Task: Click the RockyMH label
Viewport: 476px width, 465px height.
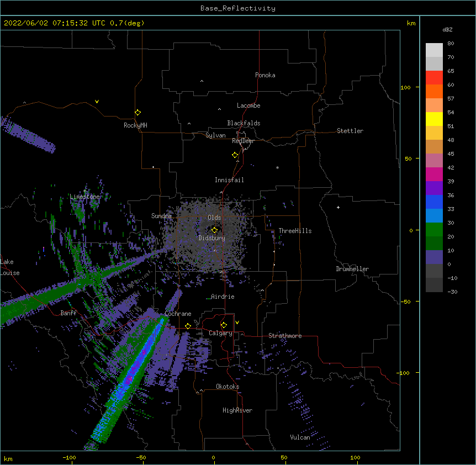Action: 135,125
